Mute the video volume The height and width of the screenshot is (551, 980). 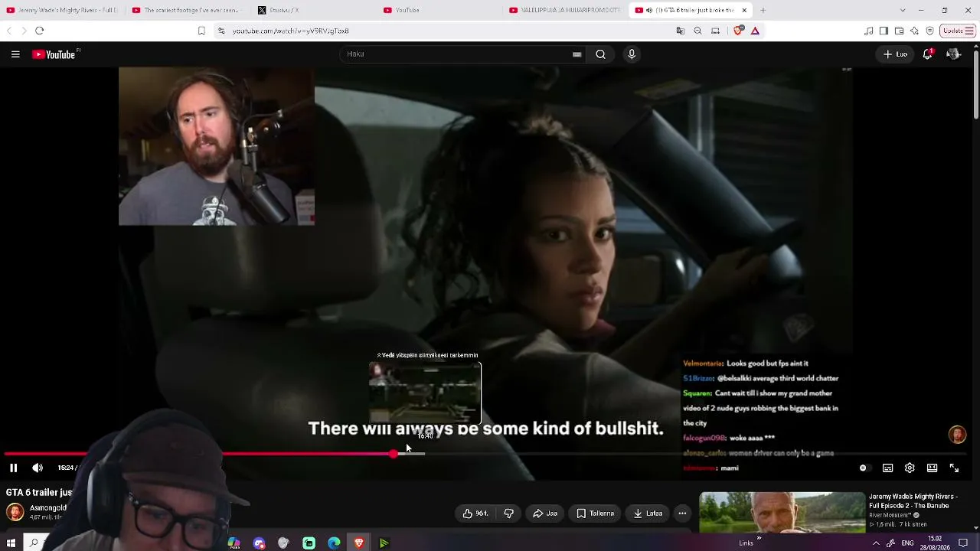[38, 468]
